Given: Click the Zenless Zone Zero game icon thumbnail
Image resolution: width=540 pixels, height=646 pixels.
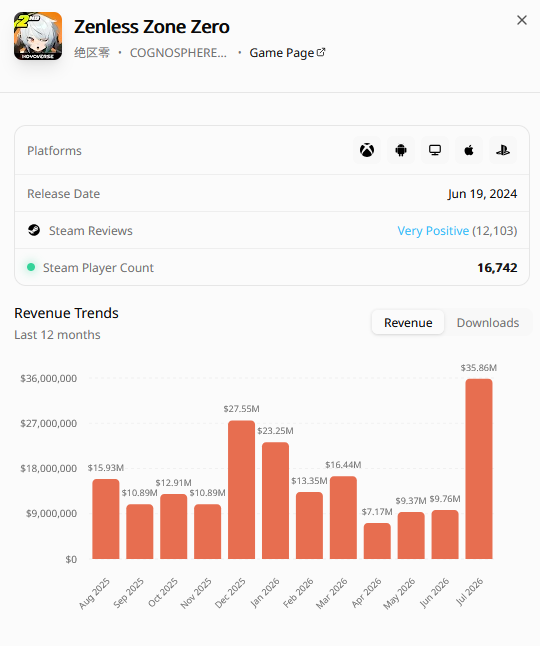Looking at the screenshot, I should tap(38, 36).
